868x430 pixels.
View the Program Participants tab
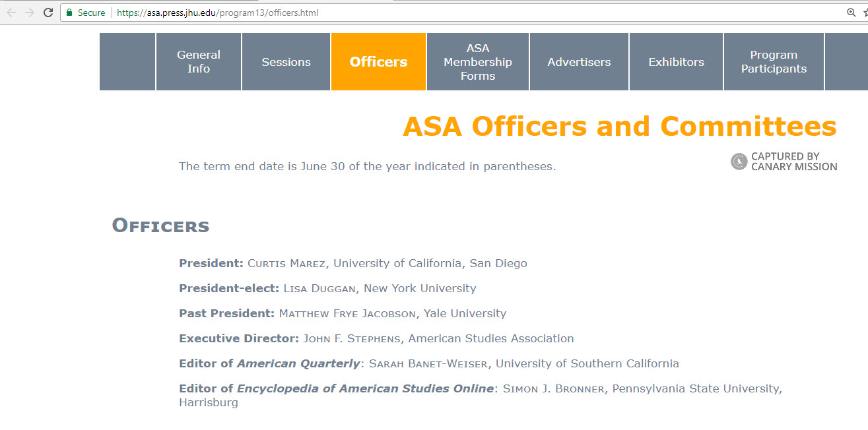(774, 62)
